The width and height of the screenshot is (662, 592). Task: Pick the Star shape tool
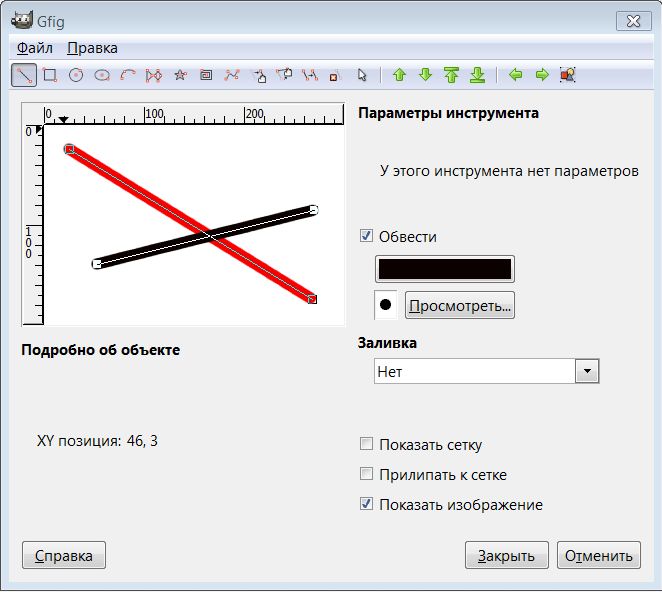pos(180,75)
